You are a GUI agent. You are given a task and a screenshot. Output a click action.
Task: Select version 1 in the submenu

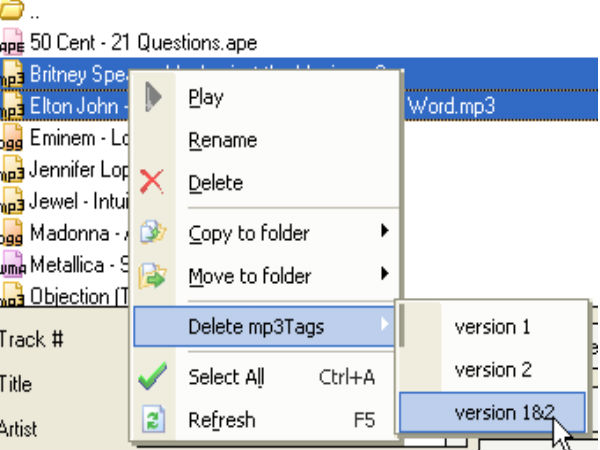pos(492,327)
